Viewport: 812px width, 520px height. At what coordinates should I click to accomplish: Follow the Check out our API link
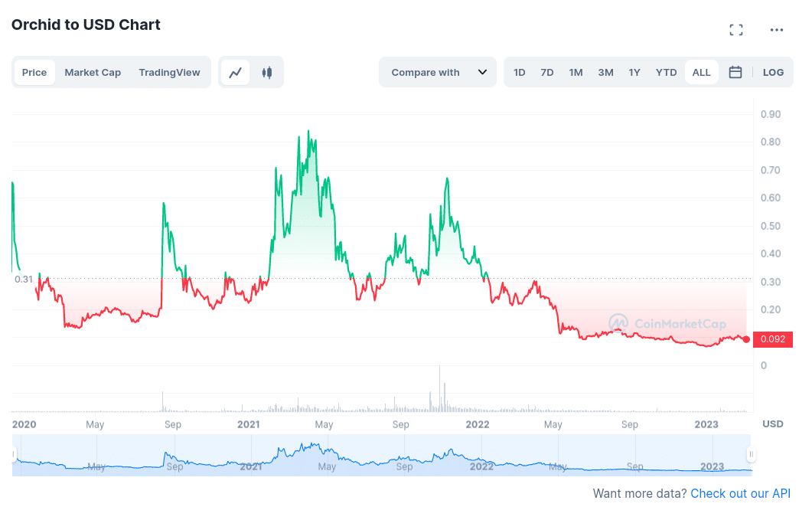pos(741,493)
